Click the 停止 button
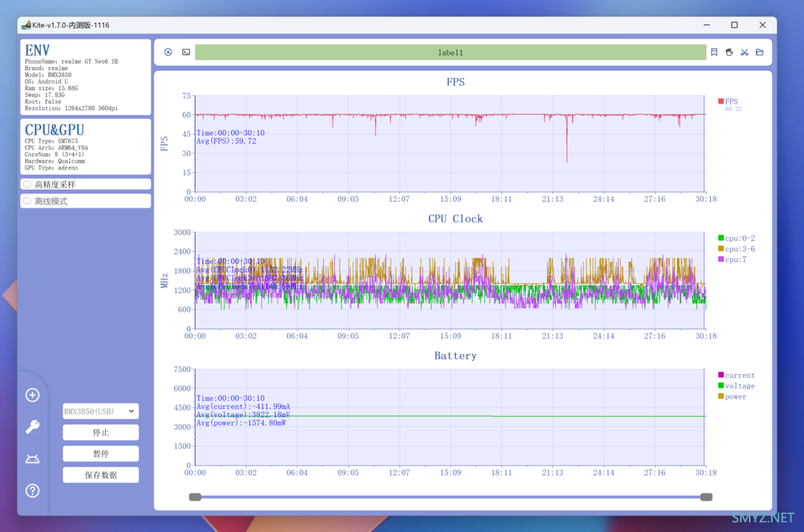The width and height of the screenshot is (804, 532). click(100, 432)
